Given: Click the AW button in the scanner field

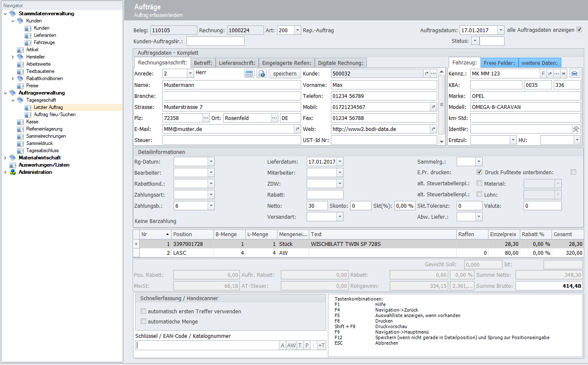Looking at the screenshot, I should point(291,345).
